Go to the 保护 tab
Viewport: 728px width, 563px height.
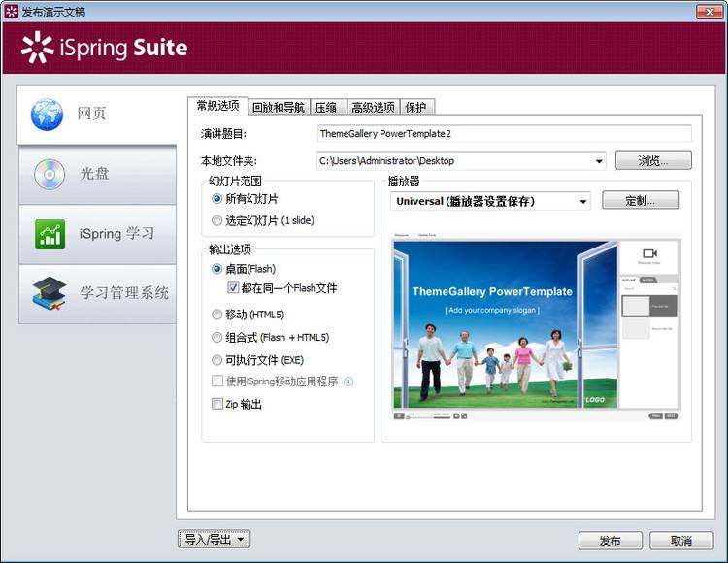416,107
